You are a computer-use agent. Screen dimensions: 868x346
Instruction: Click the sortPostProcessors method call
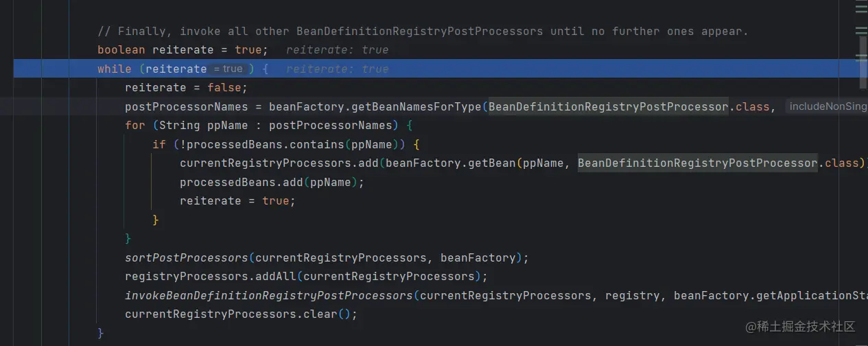186,257
